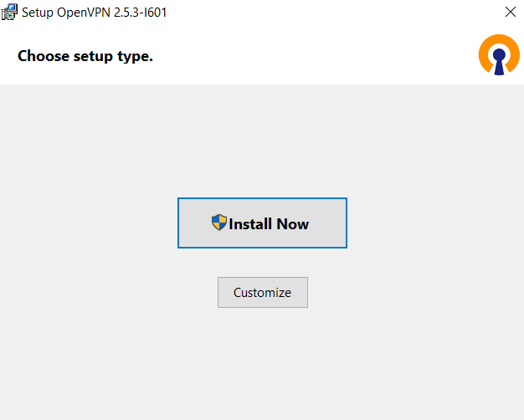This screenshot has height=420, width=524.
Task: Click the Install Now button
Action: coord(262,223)
